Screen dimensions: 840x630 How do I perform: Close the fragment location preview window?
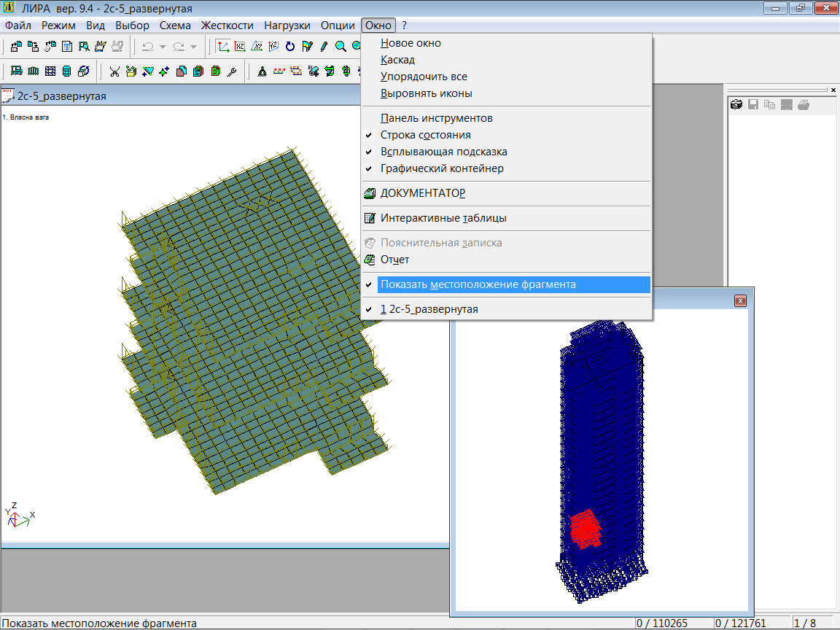pyautogui.click(x=740, y=300)
